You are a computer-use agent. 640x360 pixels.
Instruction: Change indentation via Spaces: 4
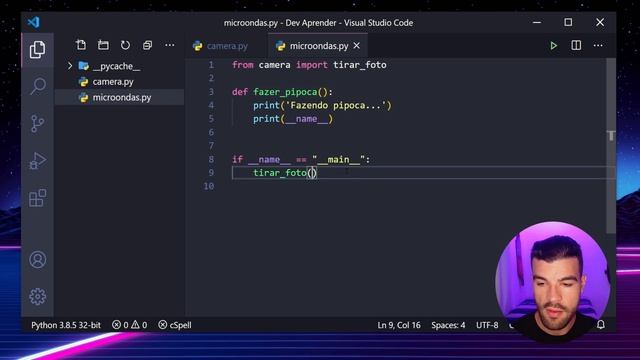coord(448,325)
